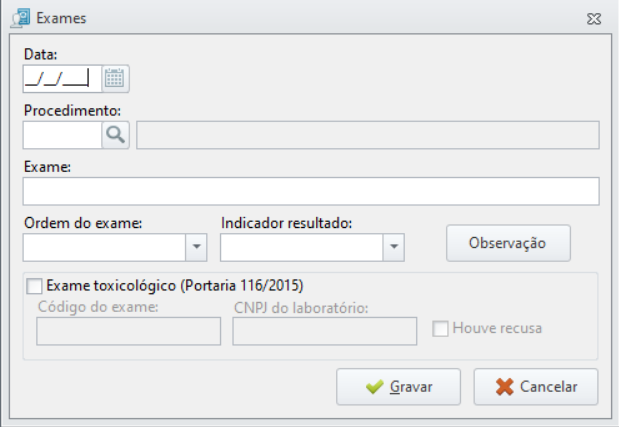Viewport: 619px width, 427px height.
Task: Save with the Gravar button
Action: [398, 387]
